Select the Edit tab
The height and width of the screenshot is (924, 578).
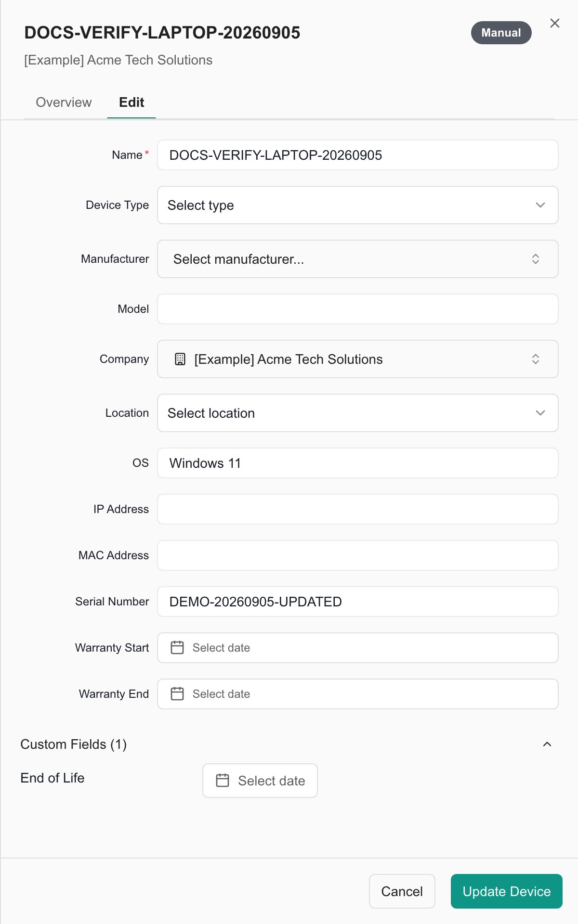point(131,102)
